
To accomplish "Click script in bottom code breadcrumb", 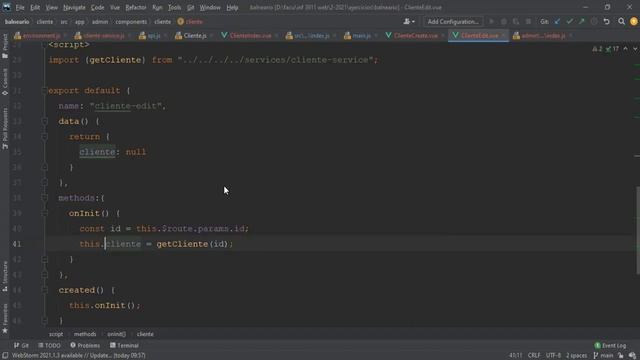I will (x=56, y=334).
